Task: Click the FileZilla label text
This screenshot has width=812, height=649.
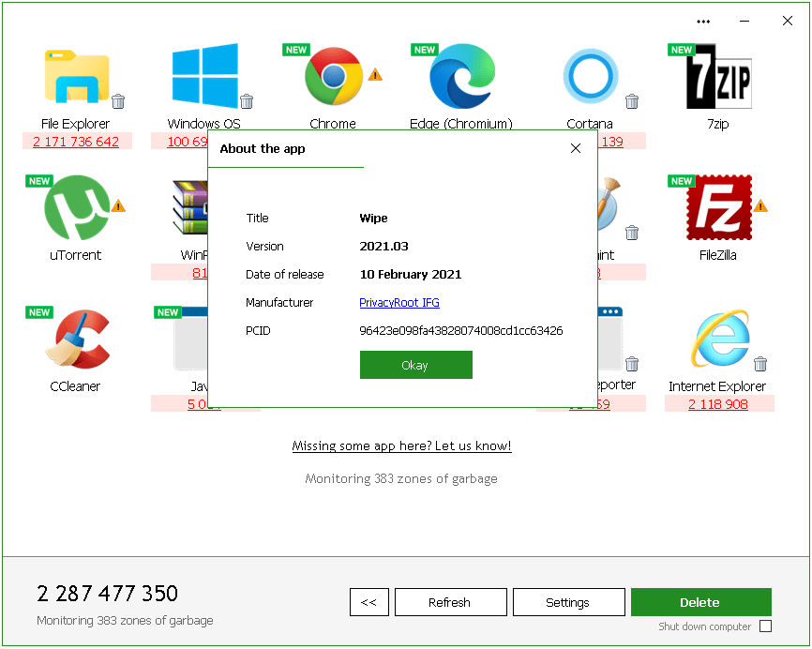Action: click(x=717, y=255)
